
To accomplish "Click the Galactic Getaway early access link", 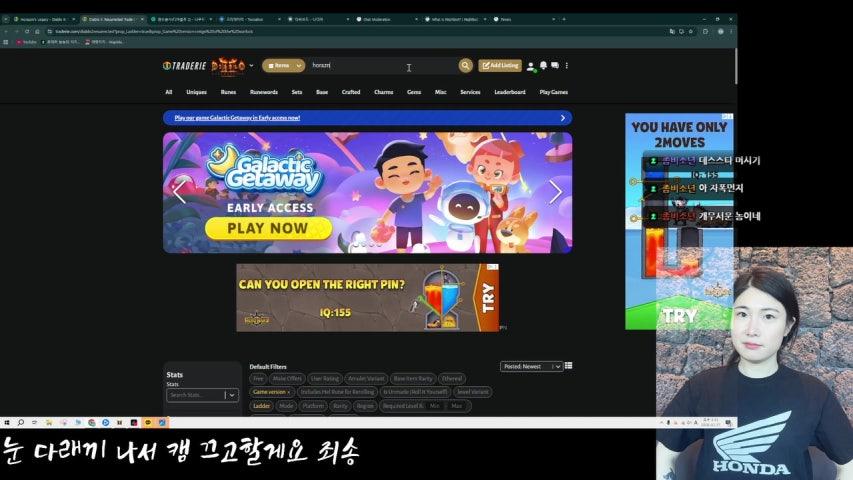I will tap(237, 118).
